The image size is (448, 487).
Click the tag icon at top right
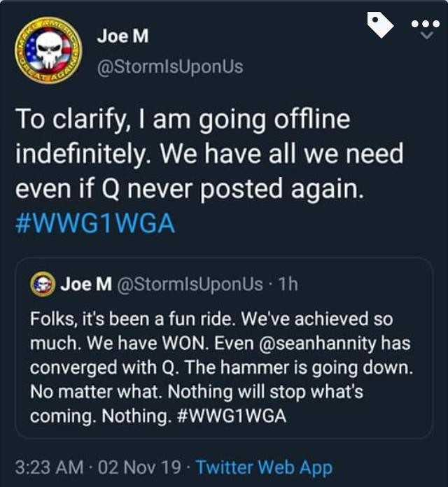point(380,25)
